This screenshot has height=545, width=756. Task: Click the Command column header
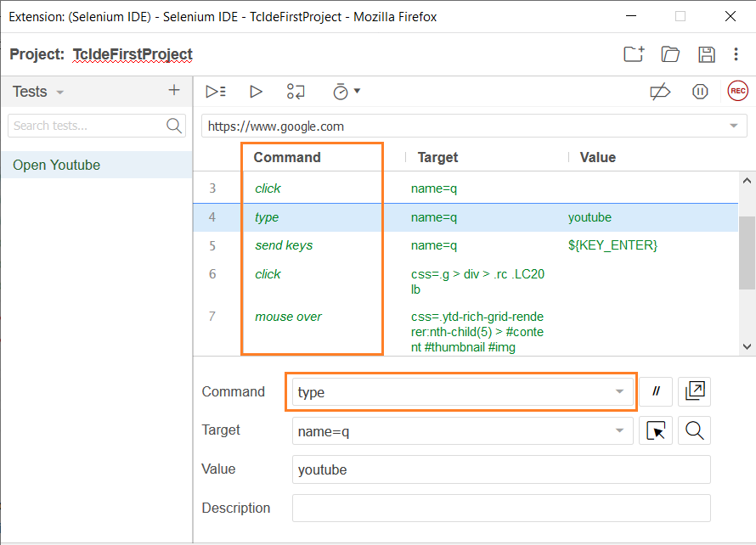coord(287,157)
